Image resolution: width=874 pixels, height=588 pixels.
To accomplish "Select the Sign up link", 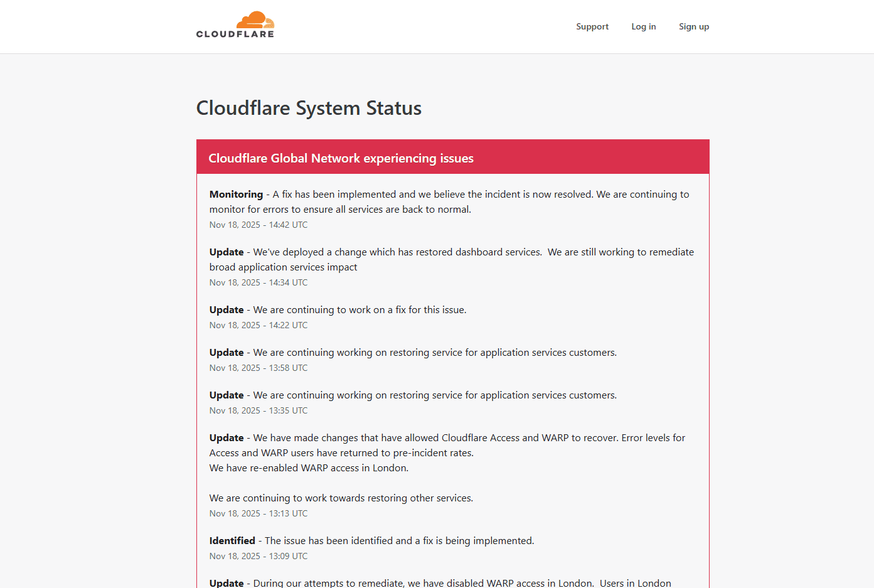I will [x=694, y=26].
